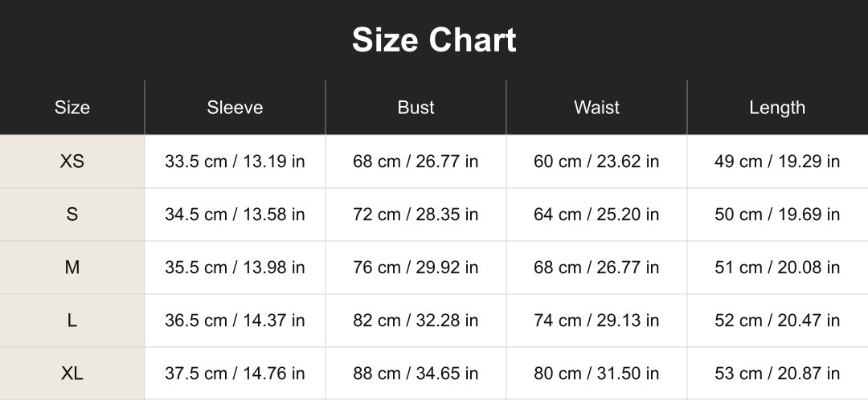Select the 36.5 cm / 14.37 in sleeve cell
The image size is (868, 400).
[x=235, y=320]
